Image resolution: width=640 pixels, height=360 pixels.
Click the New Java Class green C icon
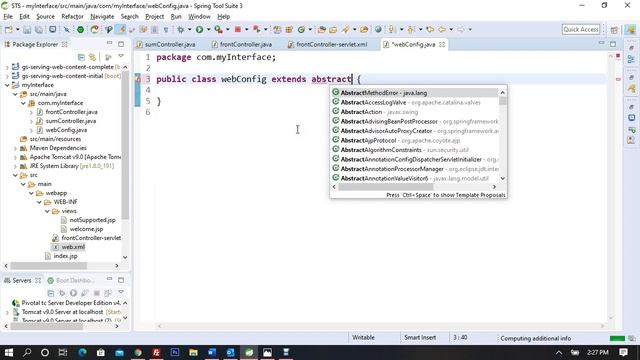(301, 29)
